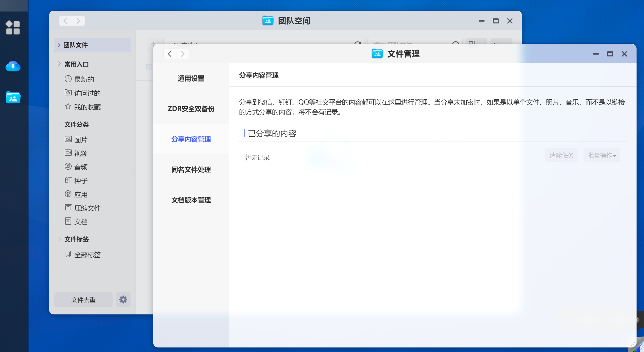Collapse the 文件标签 section chevron
Viewport: 644px width, 352px height.
point(59,239)
